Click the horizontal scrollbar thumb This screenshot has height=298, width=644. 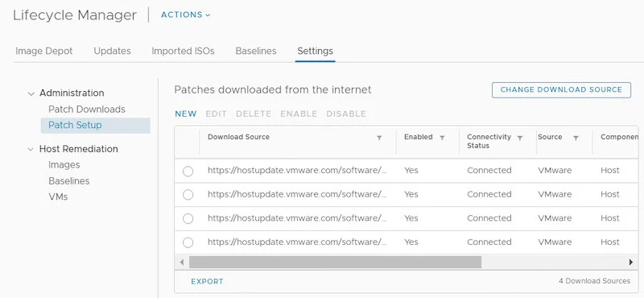coord(335,262)
